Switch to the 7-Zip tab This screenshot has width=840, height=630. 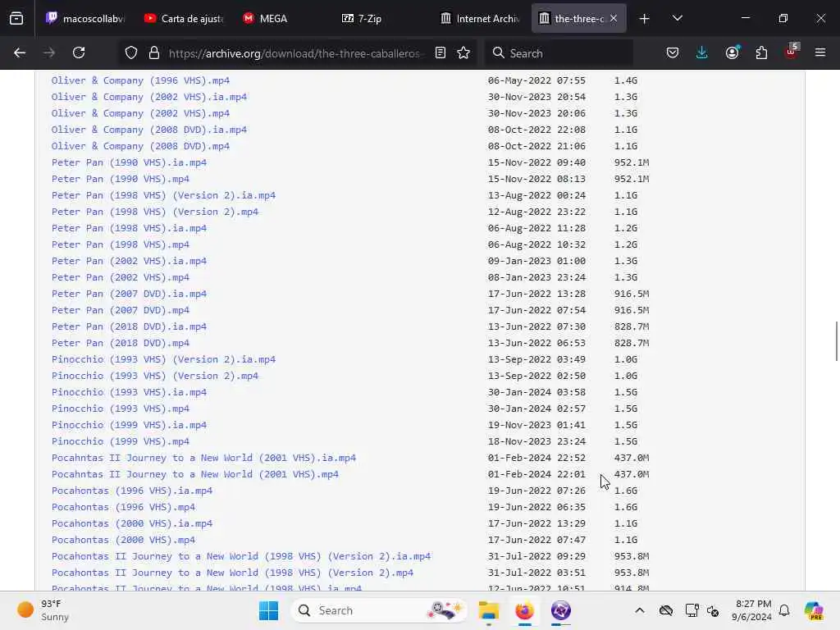click(x=381, y=19)
